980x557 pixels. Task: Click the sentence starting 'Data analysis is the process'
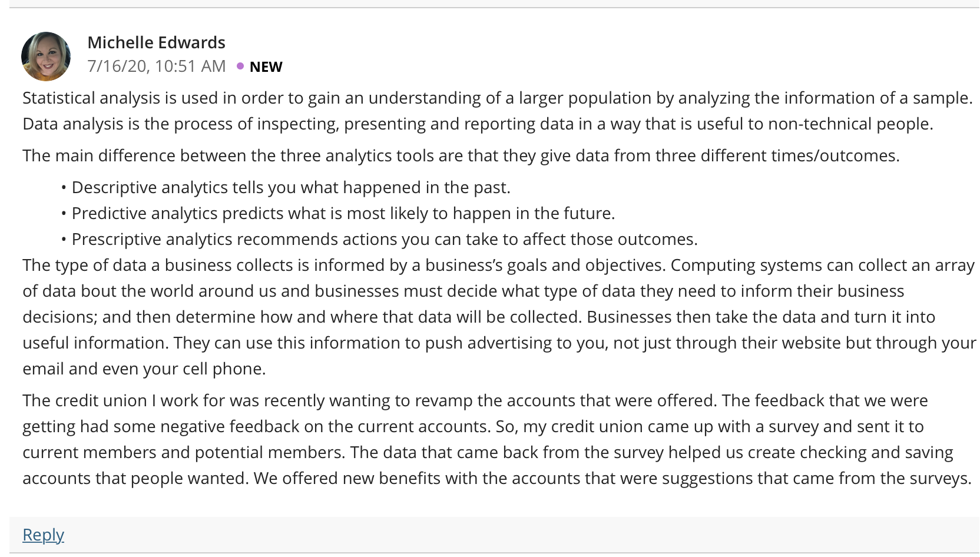click(x=478, y=124)
